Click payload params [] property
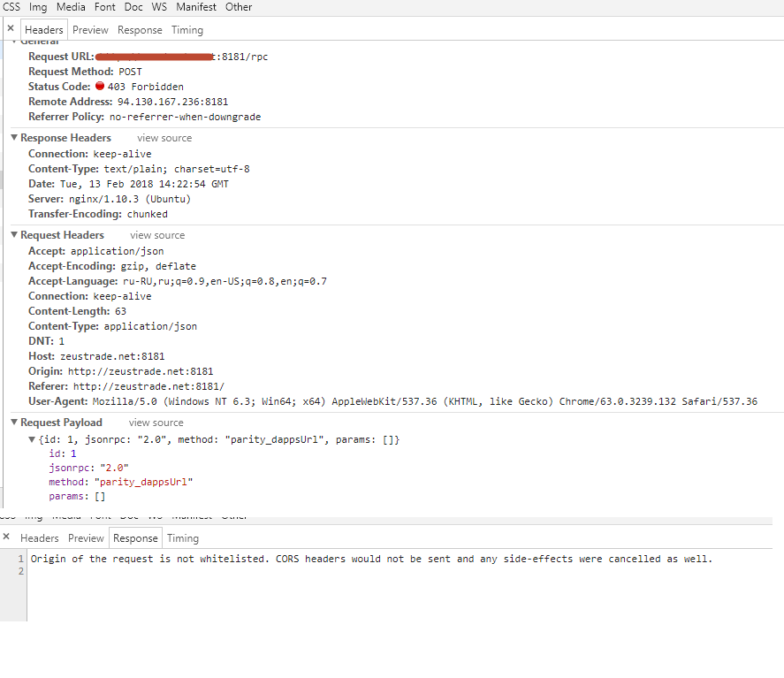784x678 pixels. [x=77, y=496]
